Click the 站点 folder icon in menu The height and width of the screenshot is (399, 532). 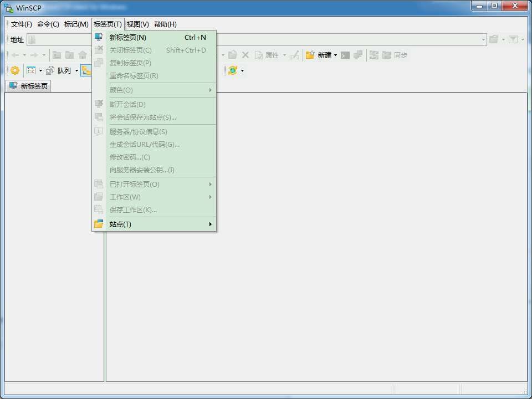pyautogui.click(x=99, y=224)
